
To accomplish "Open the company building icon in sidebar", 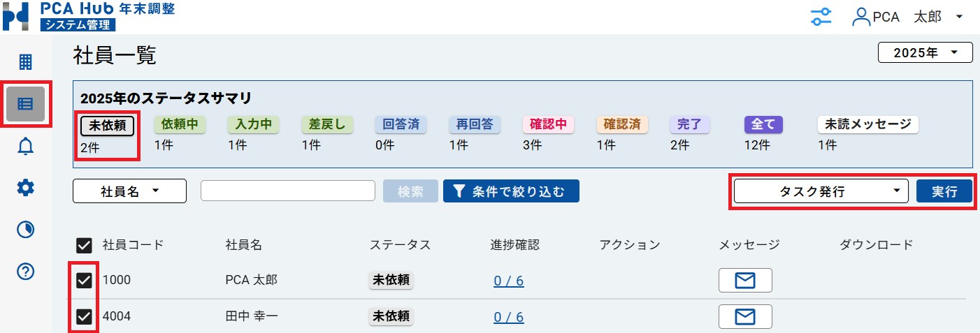I will (25, 62).
